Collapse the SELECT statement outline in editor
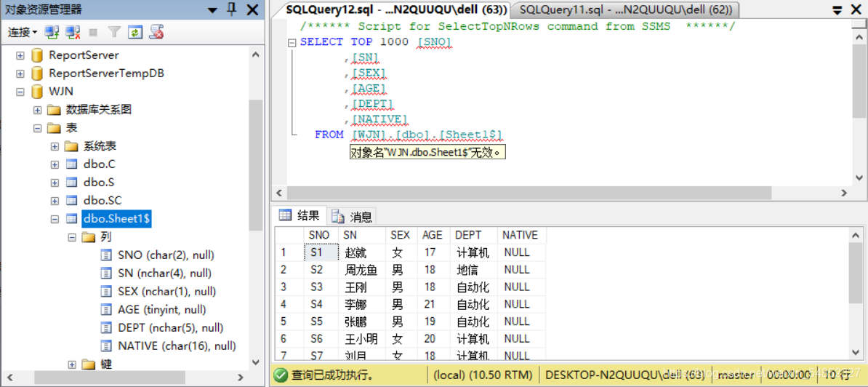Image resolution: width=868 pixels, height=387 pixels. [292, 43]
